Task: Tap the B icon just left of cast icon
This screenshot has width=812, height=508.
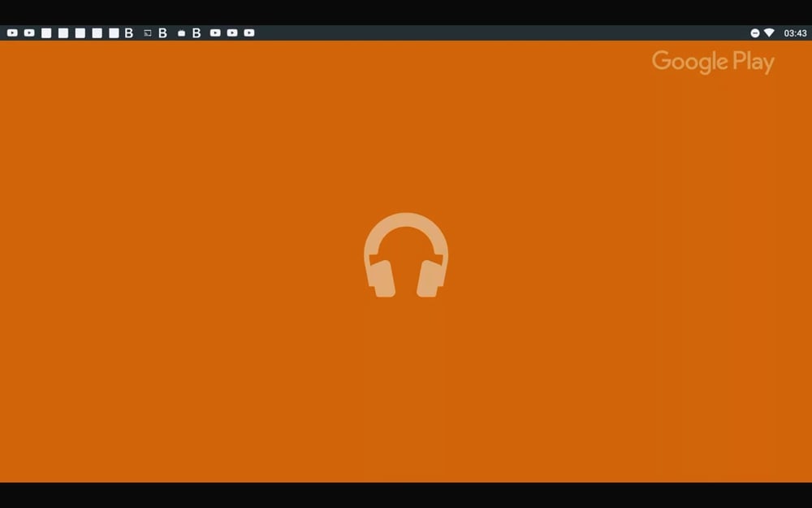Action: point(129,33)
